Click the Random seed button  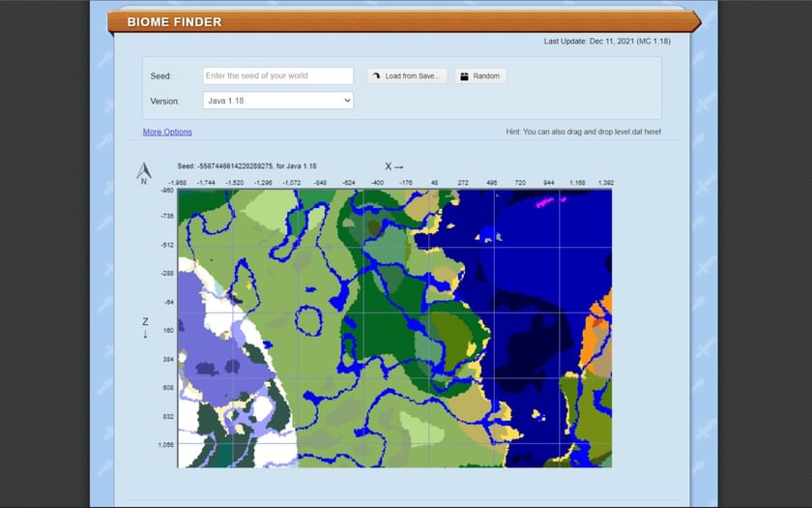[x=480, y=75]
